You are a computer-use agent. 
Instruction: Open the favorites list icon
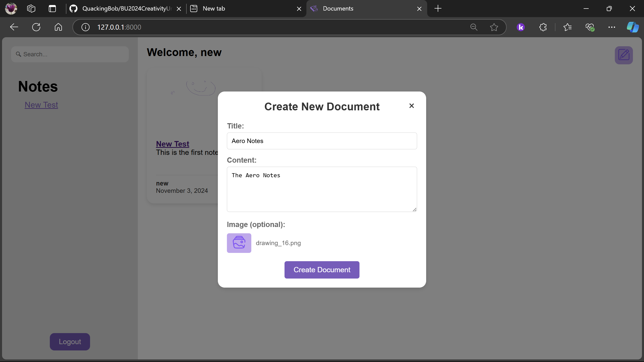coord(568,27)
